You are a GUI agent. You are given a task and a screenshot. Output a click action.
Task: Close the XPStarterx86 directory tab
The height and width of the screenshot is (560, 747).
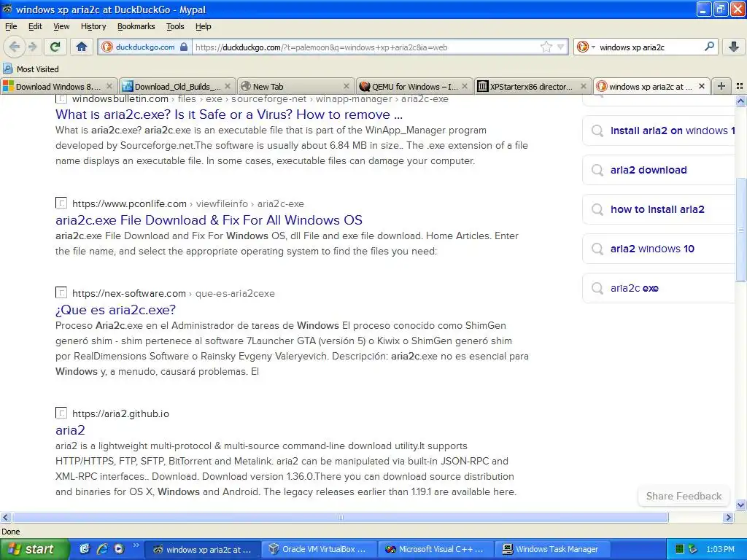(583, 86)
